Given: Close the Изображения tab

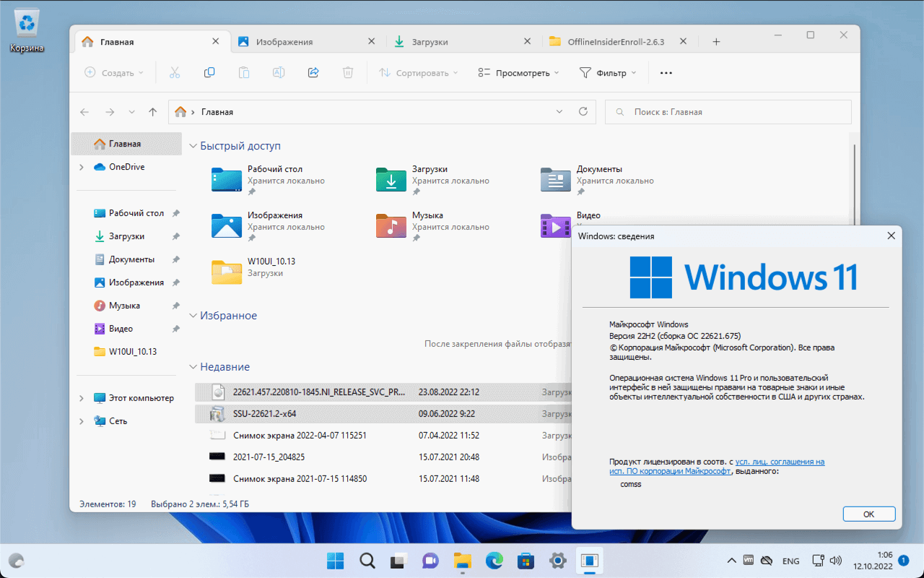Looking at the screenshot, I should pos(372,42).
